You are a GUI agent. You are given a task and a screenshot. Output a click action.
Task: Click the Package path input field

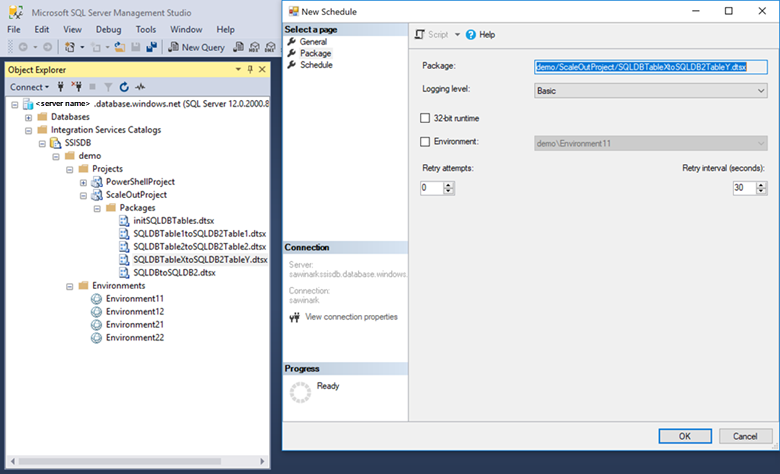coord(651,67)
